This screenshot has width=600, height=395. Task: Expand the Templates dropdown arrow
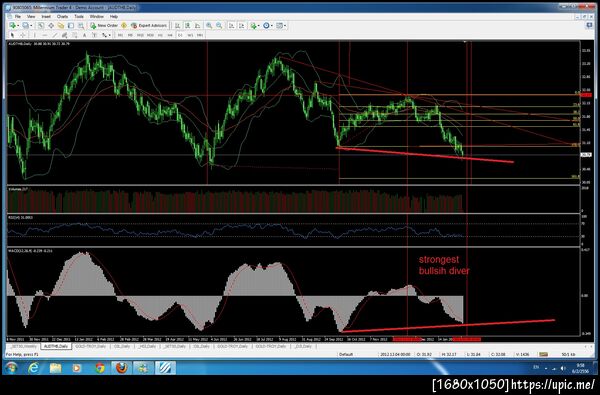tap(285, 26)
